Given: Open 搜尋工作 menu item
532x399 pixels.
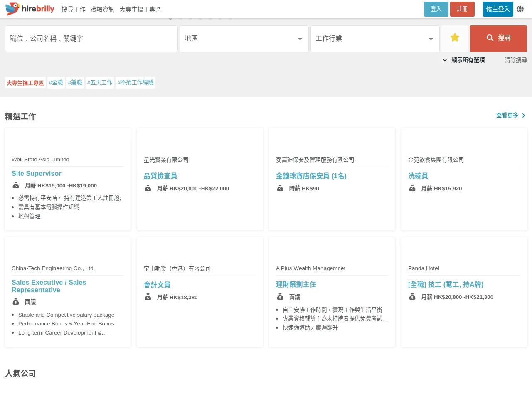Looking at the screenshot, I should point(74,9).
